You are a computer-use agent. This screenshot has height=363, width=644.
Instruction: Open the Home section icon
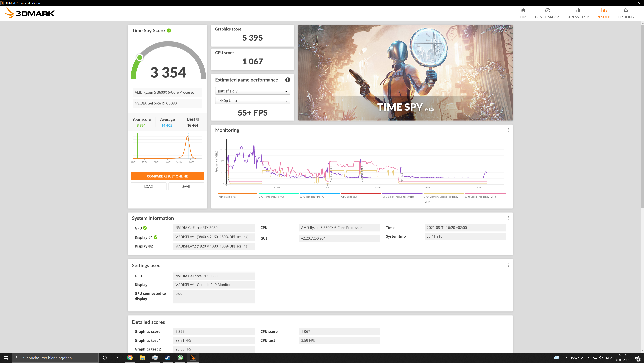(x=523, y=10)
